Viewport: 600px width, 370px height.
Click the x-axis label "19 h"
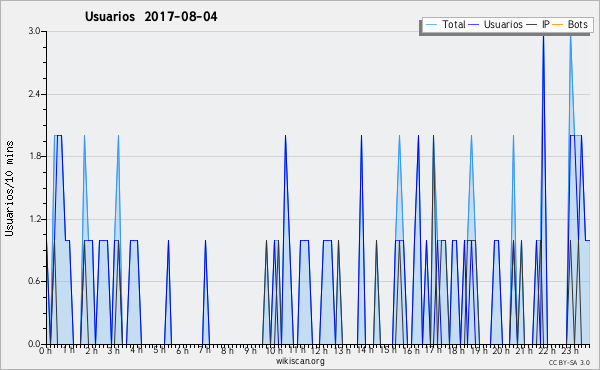(478, 350)
